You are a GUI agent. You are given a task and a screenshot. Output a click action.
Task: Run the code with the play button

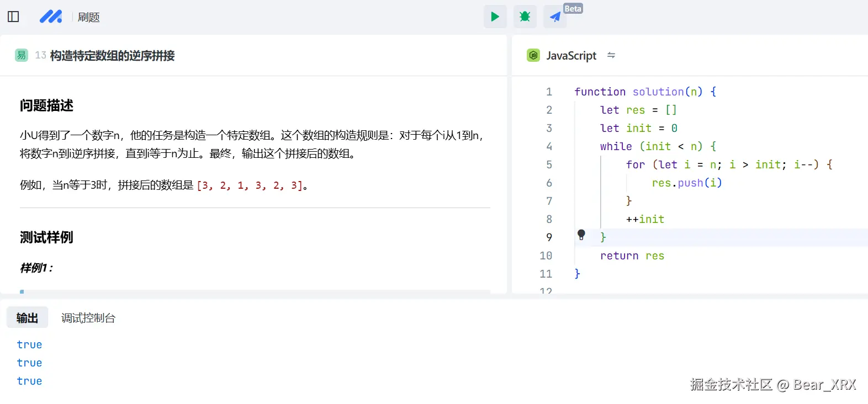(x=495, y=17)
